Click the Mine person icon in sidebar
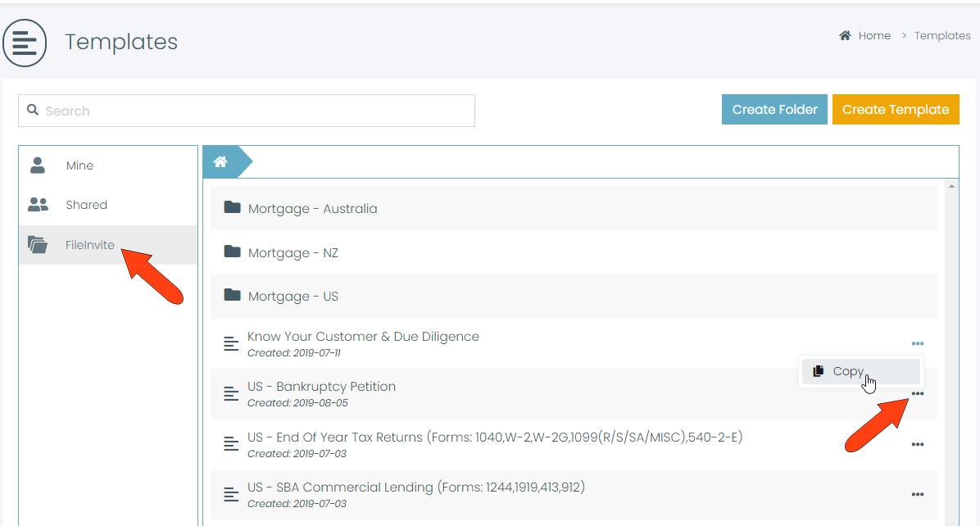This screenshot has height=526, width=980. tap(38, 166)
